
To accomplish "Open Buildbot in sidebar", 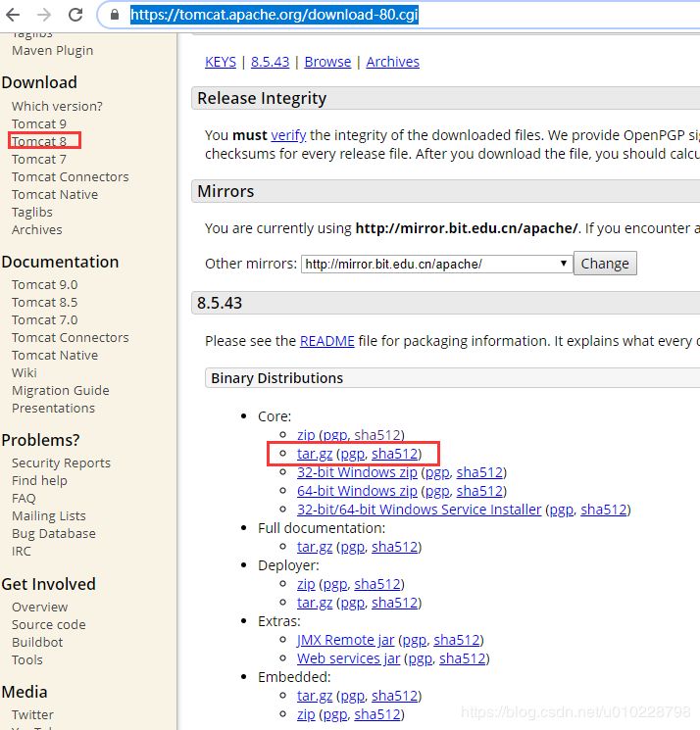I will click(37, 643).
